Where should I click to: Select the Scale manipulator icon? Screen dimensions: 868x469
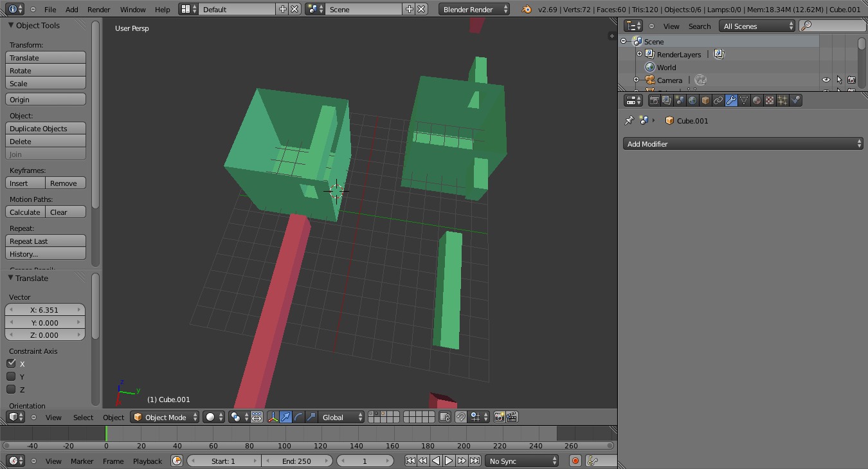pyautogui.click(x=311, y=417)
